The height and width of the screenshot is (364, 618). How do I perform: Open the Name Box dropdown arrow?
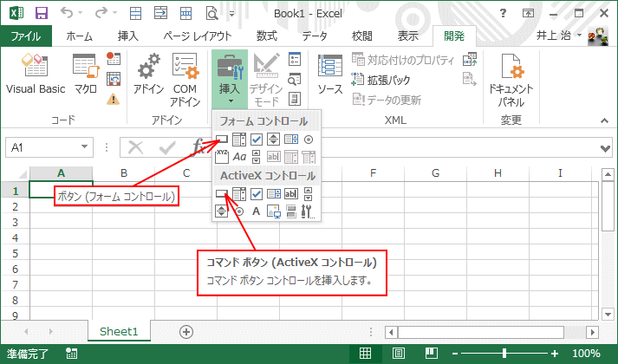point(84,147)
